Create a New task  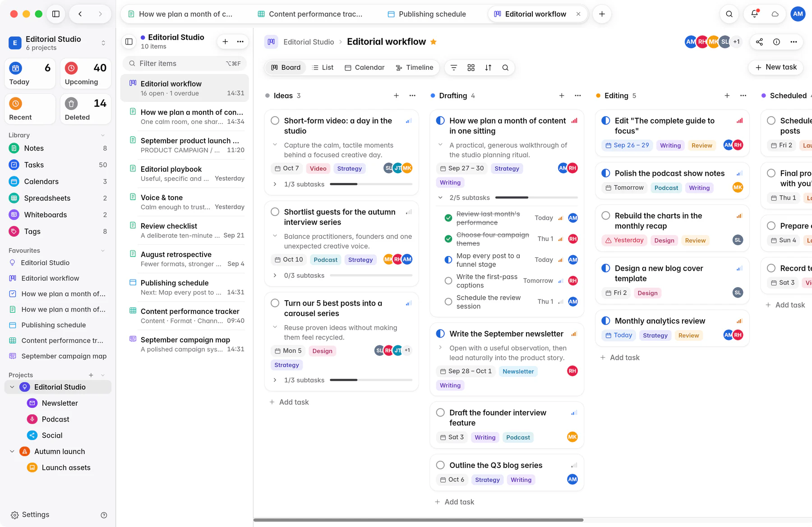pyautogui.click(x=776, y=67)
